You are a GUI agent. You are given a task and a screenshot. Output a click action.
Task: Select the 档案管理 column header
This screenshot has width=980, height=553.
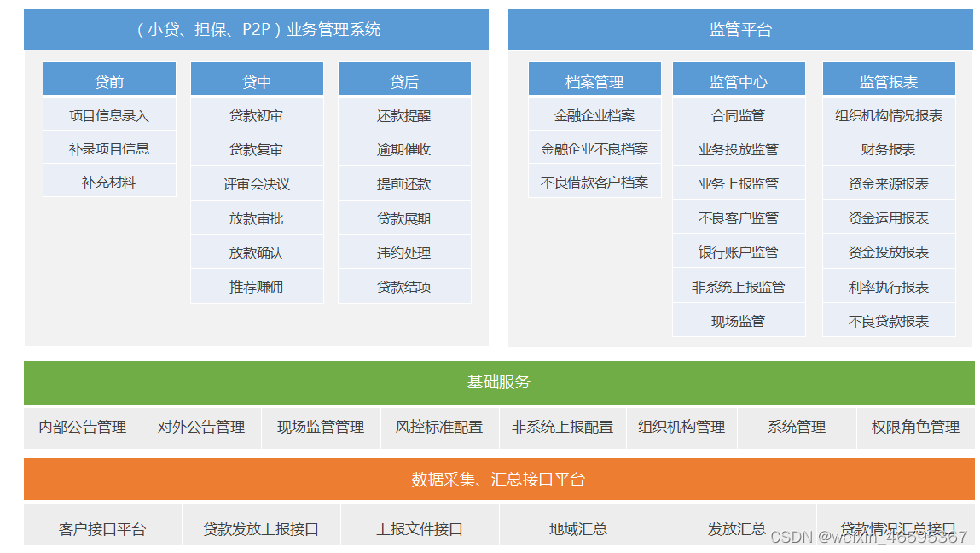[x=594, y=79]
